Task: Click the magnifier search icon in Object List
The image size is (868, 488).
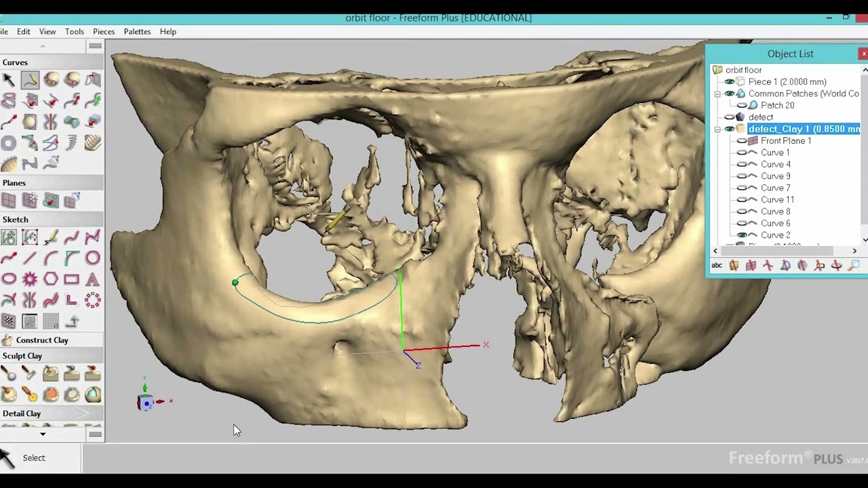Action: 854,266
